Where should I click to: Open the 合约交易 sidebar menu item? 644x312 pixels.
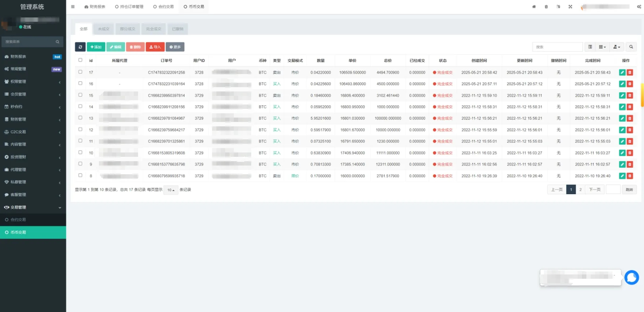tap(18, 220)
